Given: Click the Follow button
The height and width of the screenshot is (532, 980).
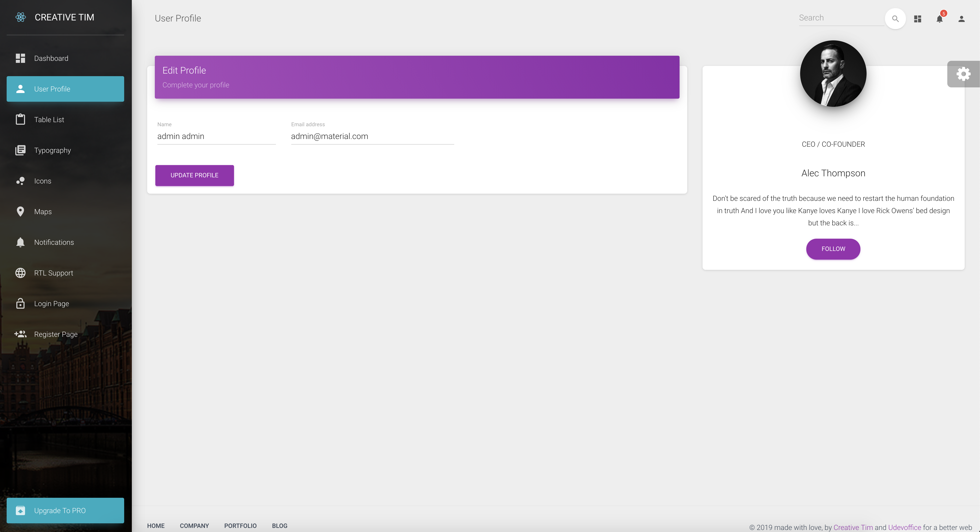Looking at the screenshot, I should tap(833, 249).
